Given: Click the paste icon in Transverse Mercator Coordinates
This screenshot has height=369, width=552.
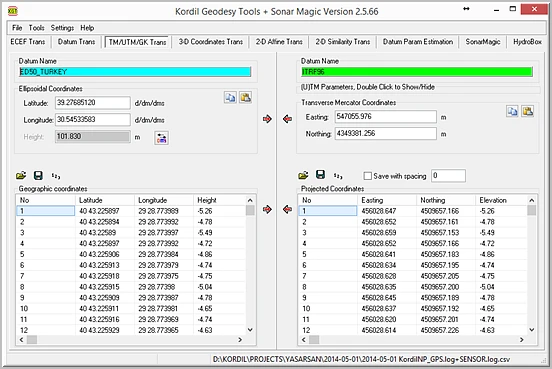Looking at the screenshot, I should [x=527, y=112].
